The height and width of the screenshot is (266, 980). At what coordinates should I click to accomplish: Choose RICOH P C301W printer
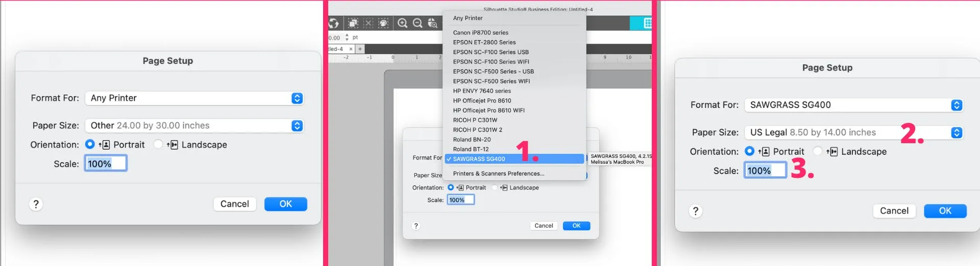tap(514, 120)
